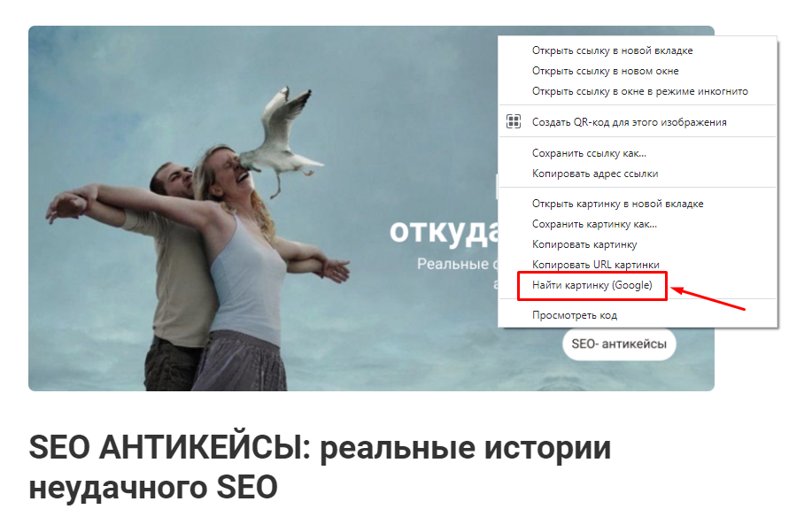The image size is (812, 517).
Task: Click the red highlight box around 'Найти картинку'
Action: pyautogui.click(x=592, y=285)
